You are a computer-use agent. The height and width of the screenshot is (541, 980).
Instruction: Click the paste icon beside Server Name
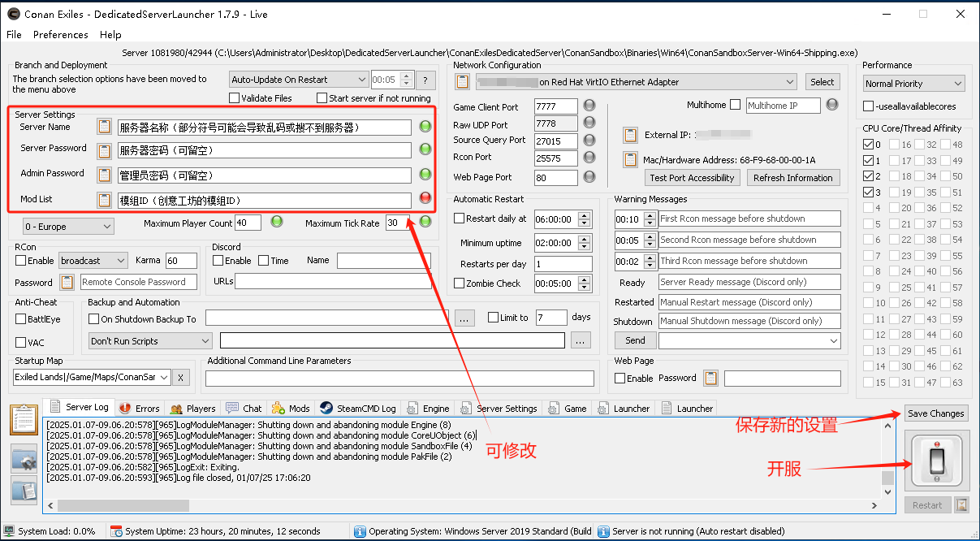104,127
